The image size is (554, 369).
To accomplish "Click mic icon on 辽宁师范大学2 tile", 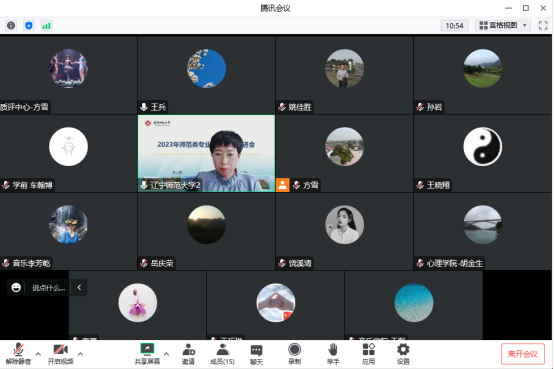I will (144, 185).
